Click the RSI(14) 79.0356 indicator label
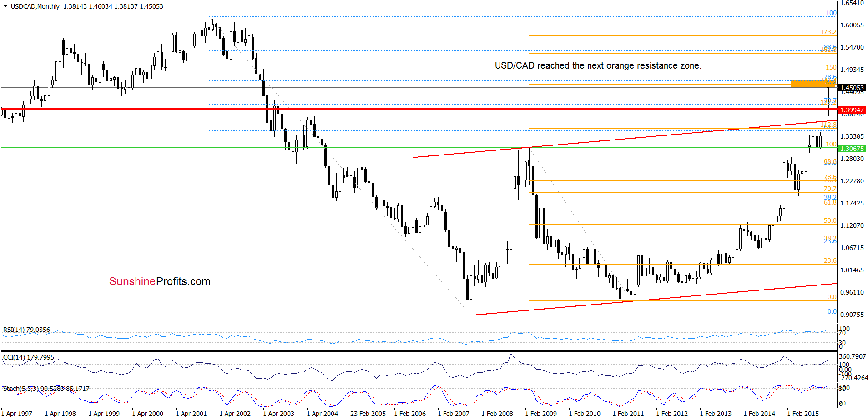 tap(26, 330)
